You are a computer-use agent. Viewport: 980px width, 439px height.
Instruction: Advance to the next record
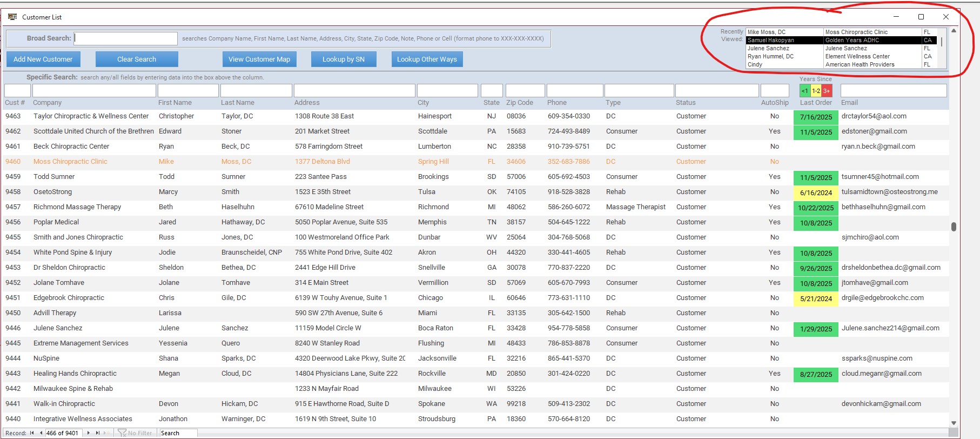[x=89, y=433]
